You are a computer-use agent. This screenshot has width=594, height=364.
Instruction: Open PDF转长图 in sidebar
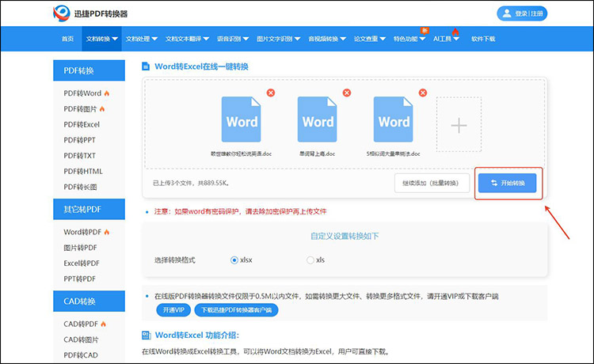[x=80, y=187]
